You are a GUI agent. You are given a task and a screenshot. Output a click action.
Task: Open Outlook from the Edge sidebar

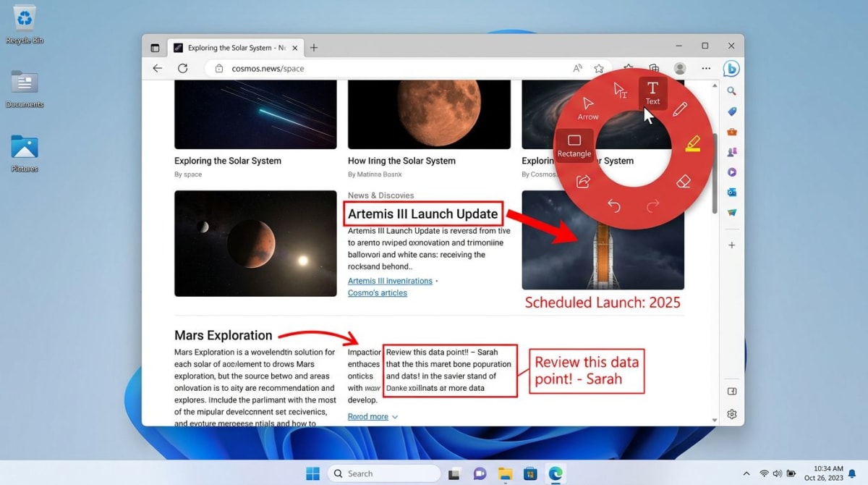[x=732, y=193]
